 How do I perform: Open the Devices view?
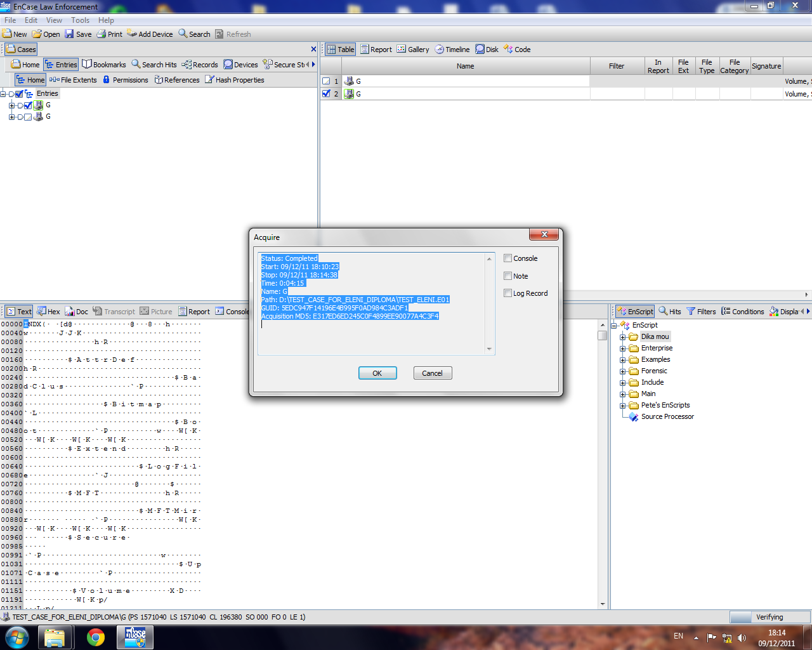tap(240, 65)
